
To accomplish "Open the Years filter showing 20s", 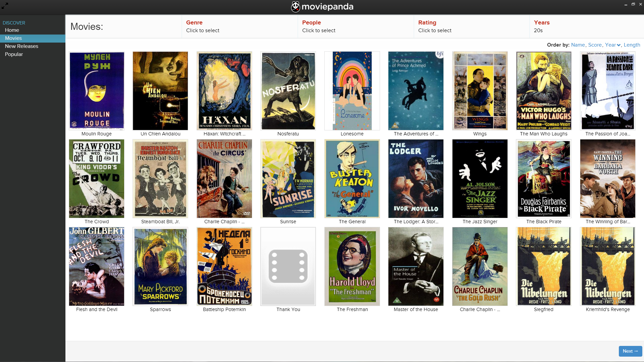I will 587,26.
